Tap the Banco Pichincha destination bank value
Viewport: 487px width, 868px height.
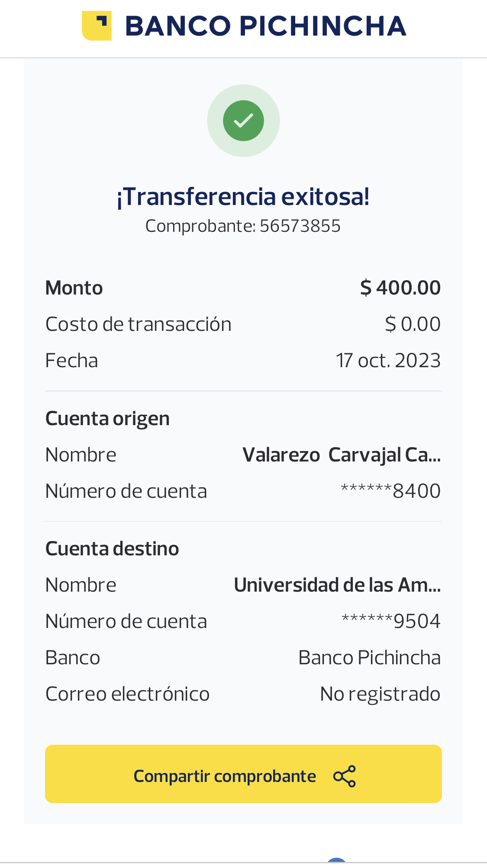[369, 658]
